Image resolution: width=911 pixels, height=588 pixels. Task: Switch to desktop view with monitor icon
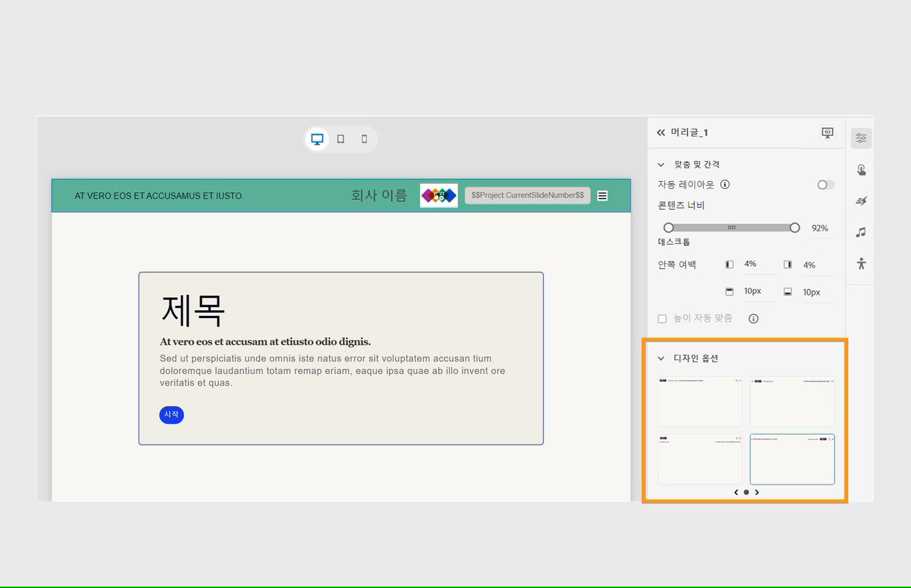coord(317,138)
